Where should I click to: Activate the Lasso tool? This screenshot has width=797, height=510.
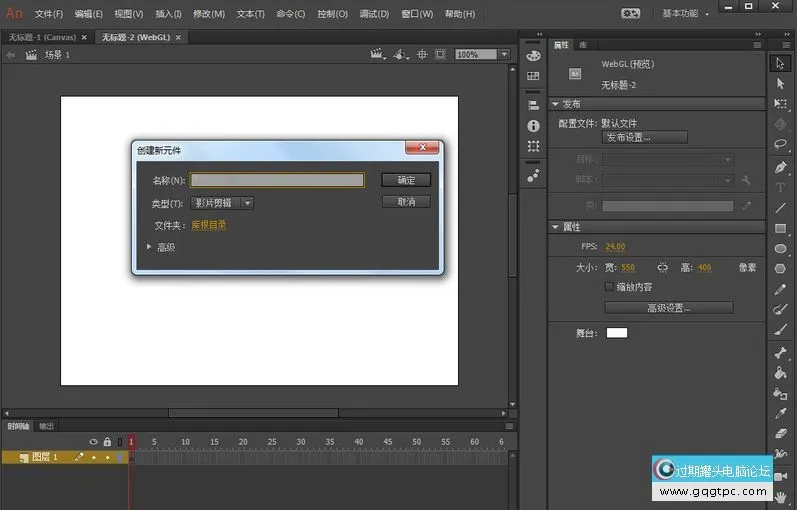pos(781,145)
